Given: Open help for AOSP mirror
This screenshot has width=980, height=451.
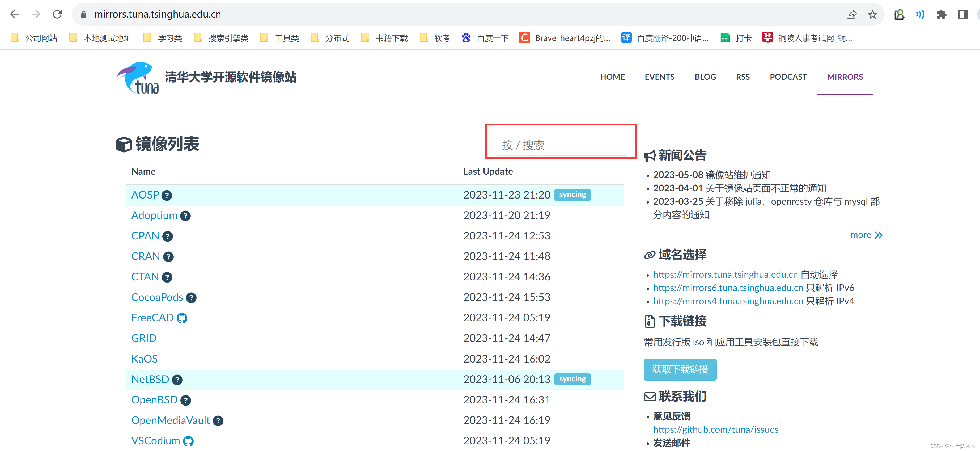Looking at the screenshot, I should tap(167, 195).
